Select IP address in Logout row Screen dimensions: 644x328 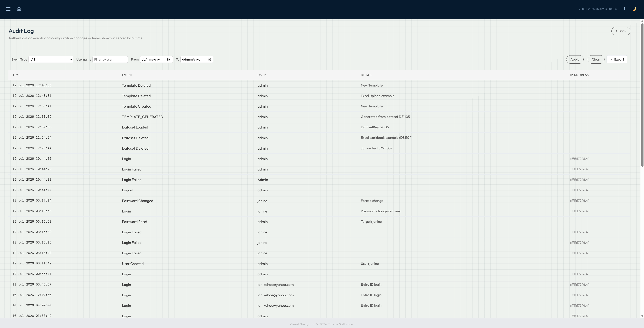pyautogui.click(x=580, y=190)
